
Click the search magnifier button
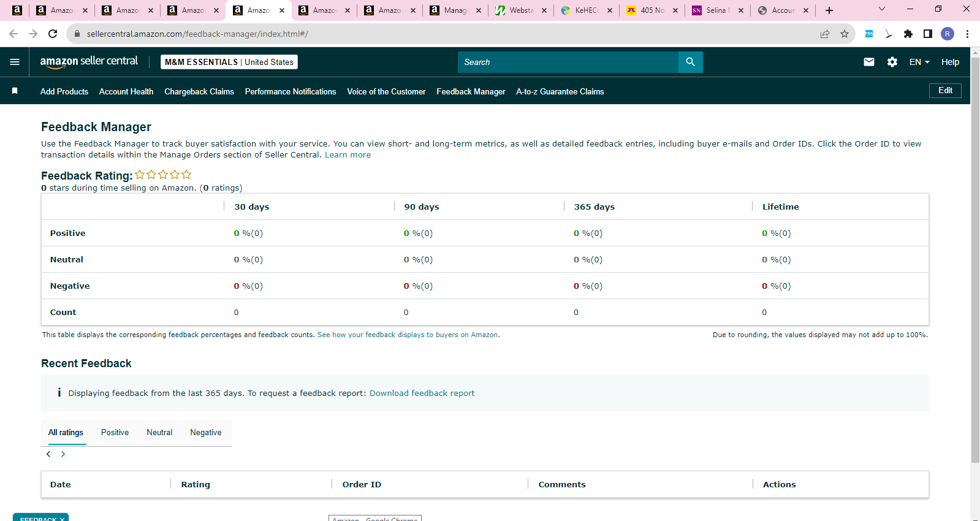tap(690, 62)
